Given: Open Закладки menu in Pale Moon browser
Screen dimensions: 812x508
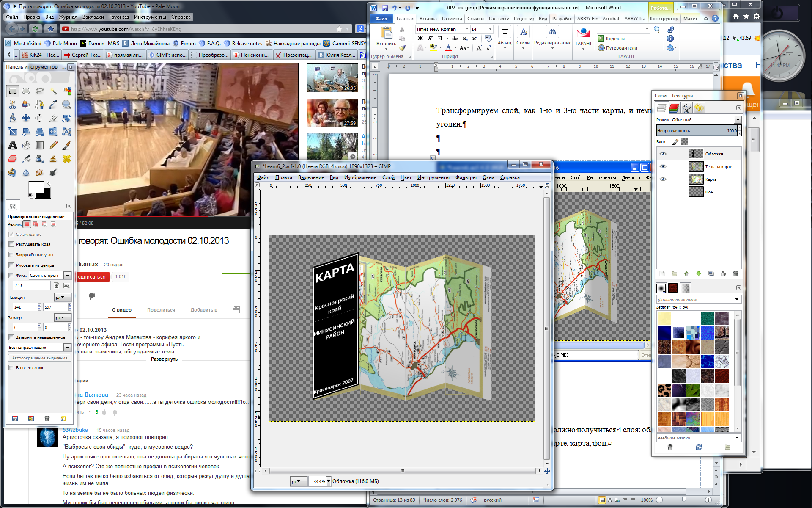Looking at the screenshot, I should 93,17.
